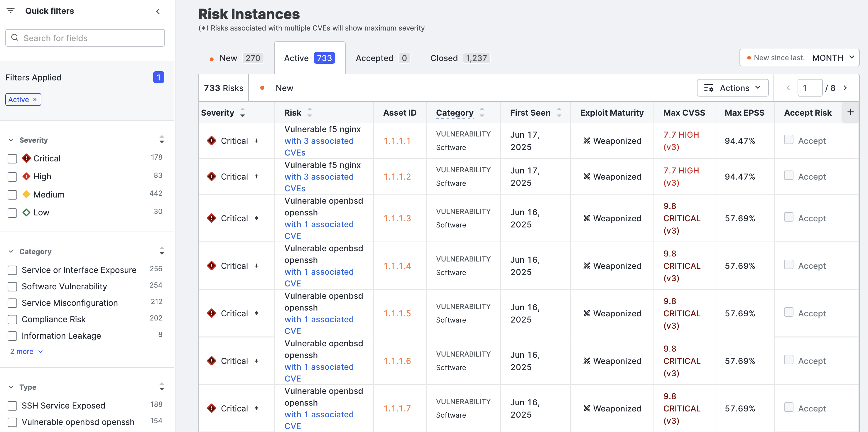Screen dimensions: 868x432
Task: Click Weaponized icon for asset 1.1.1.1
Action: click(x=587, y=141)
